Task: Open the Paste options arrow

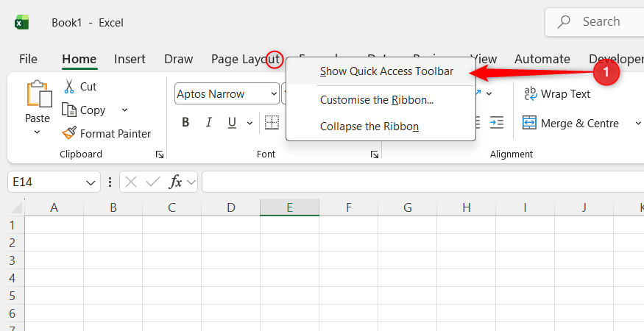Action: click(x=37, y=132)
